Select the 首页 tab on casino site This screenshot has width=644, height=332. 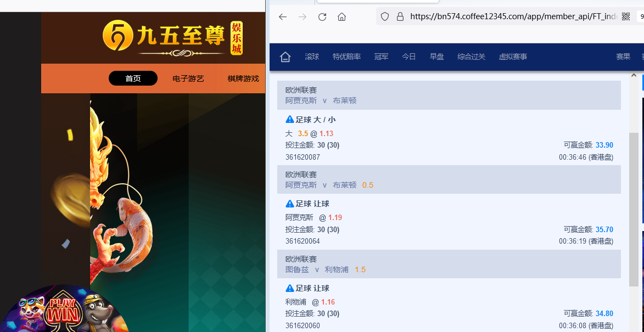(x=133, y=78)
